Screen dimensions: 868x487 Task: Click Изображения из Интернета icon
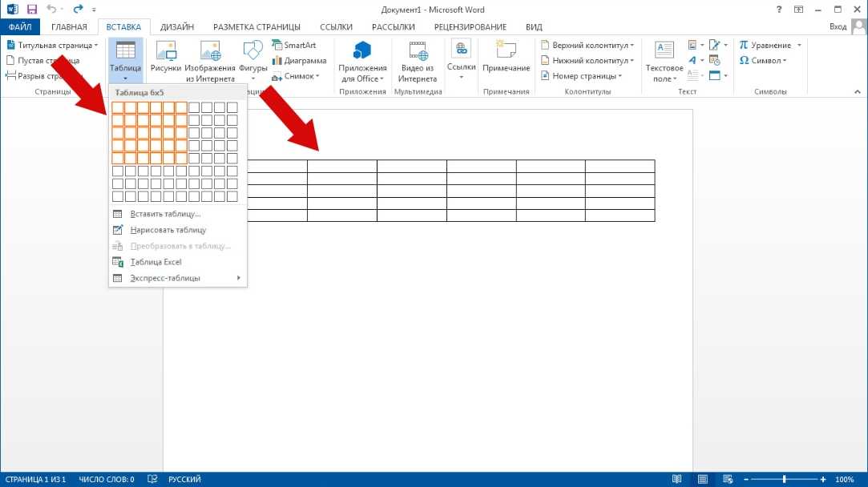pyautogui.click(x=210, y=50)
